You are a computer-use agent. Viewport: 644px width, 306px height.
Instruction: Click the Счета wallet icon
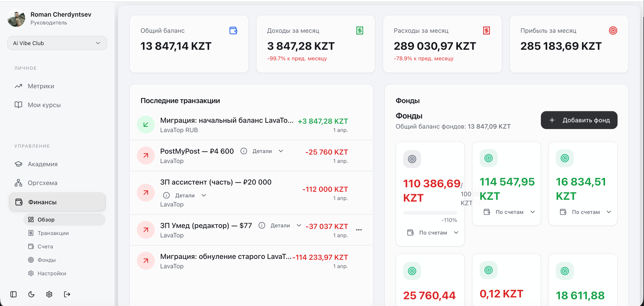[31, 247]
